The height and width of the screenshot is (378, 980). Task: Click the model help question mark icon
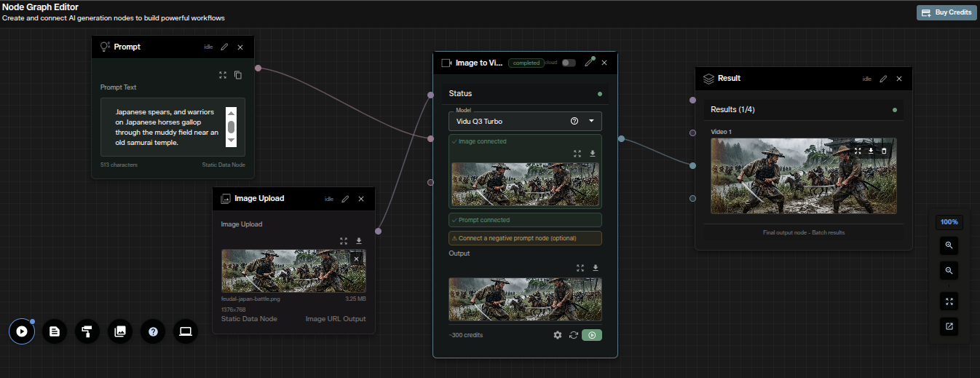click(x=574, y=121)
